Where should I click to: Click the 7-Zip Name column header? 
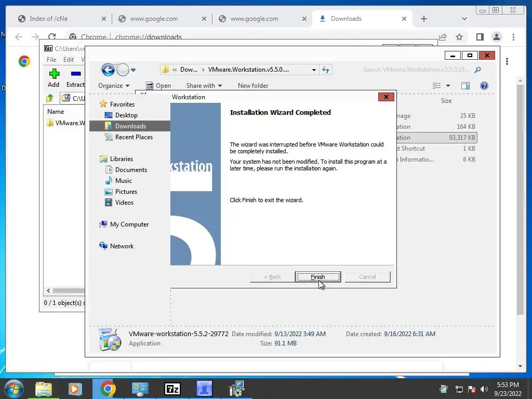pyautogui.click(x=56, y=112)
